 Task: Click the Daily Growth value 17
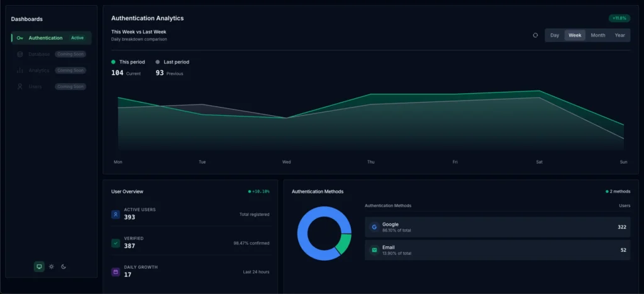pos(128,274)
